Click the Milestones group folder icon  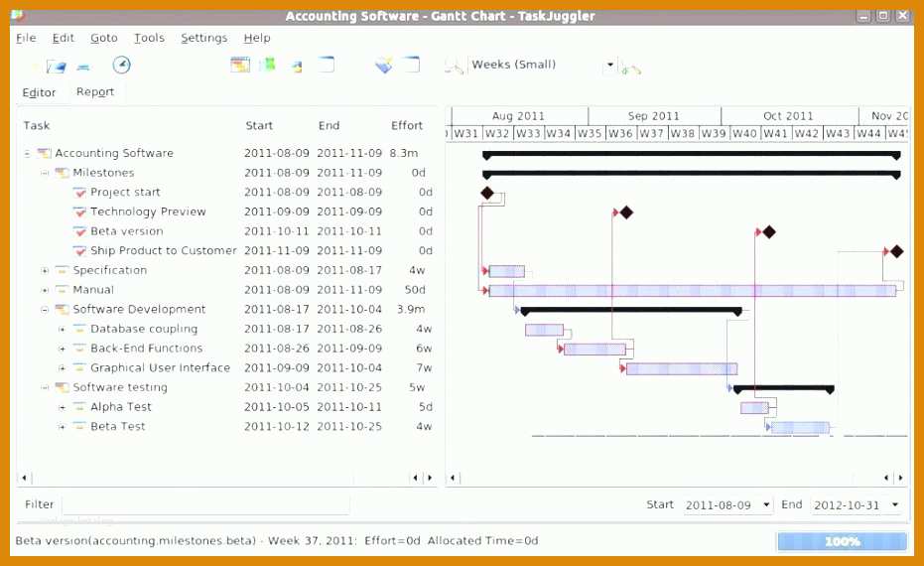tap(62, 173)
